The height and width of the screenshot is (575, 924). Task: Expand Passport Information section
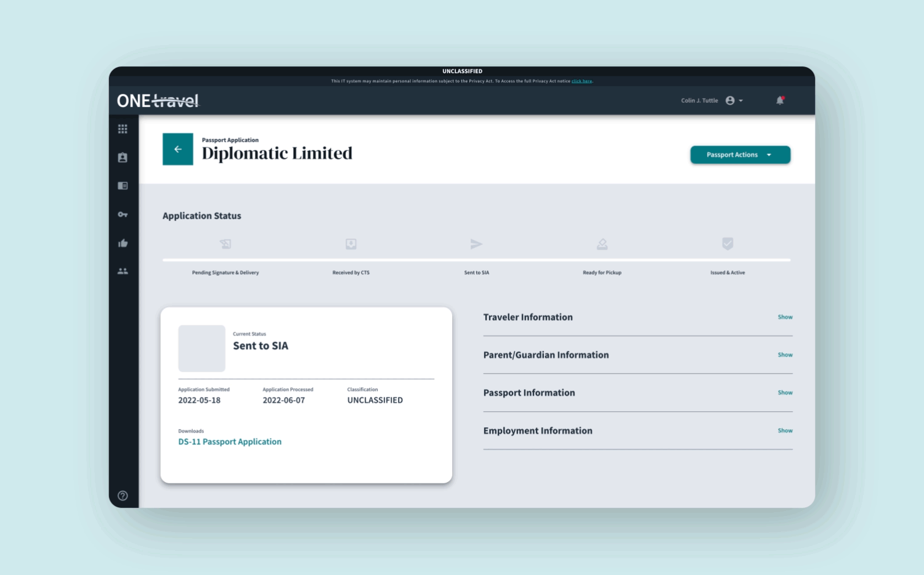[x=785, y=393]
